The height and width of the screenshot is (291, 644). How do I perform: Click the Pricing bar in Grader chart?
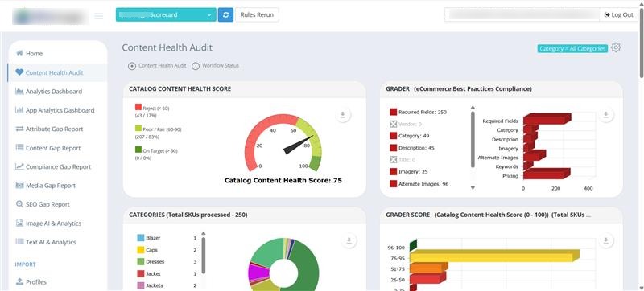547,174
